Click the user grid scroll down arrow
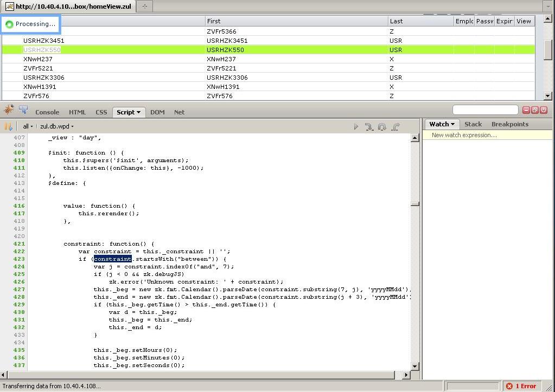Screen dimensions: 555x392 [x=548, y=95]
